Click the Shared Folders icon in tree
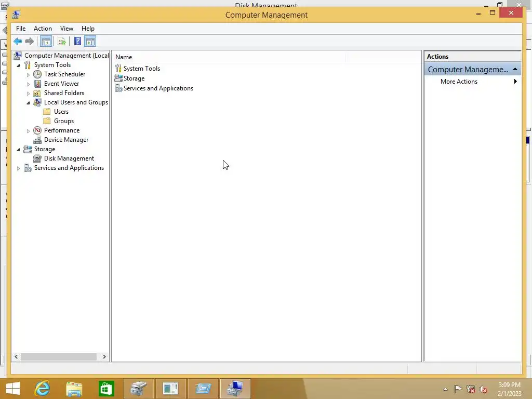This screenshot has width=532, height=399. point(37,93)
